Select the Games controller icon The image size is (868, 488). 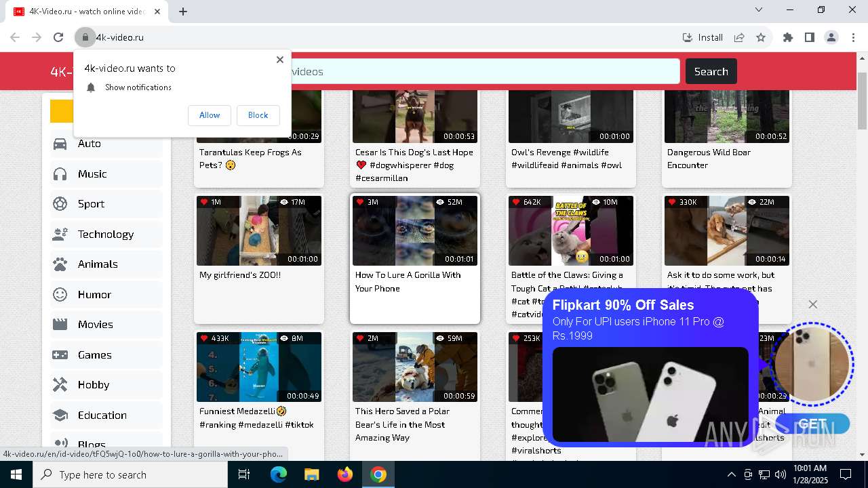[x=60, y=355]
